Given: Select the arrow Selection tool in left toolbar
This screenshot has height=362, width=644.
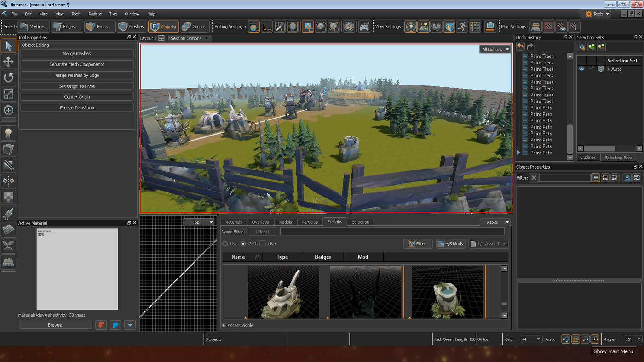Looking at the screenshot, I should coord(8,45).
